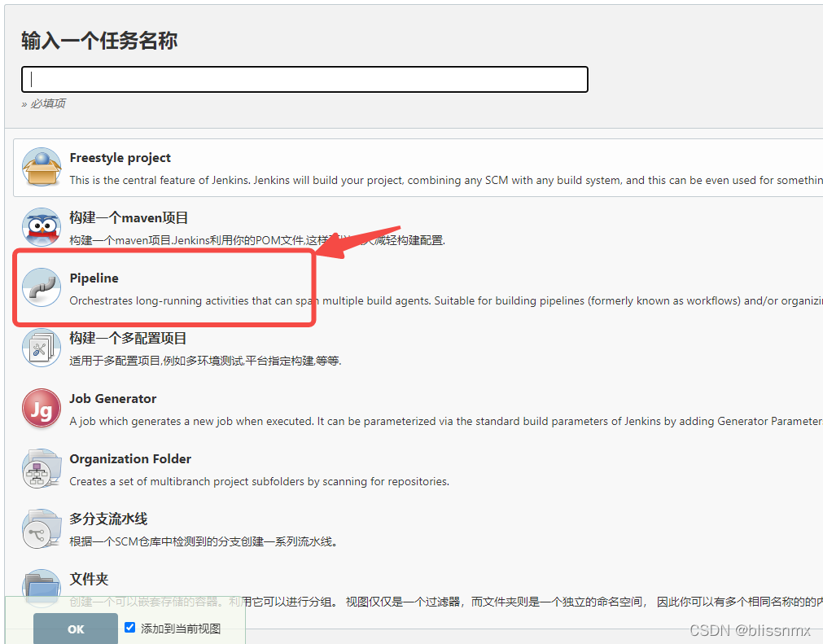Select the multibranch pipeline (多分支流水线) icon

[42, 528]
